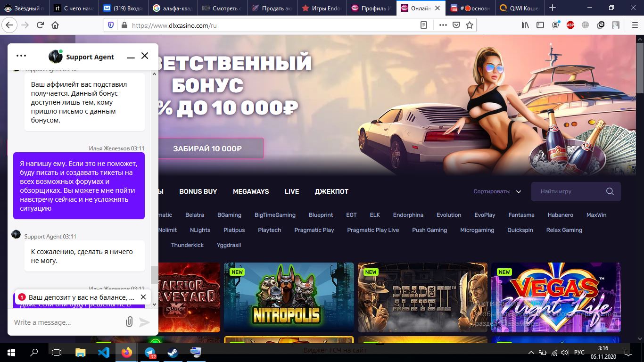
Task: Open File Explorer from taskbar
Action: pyautogui.click(x=81, y=352)
